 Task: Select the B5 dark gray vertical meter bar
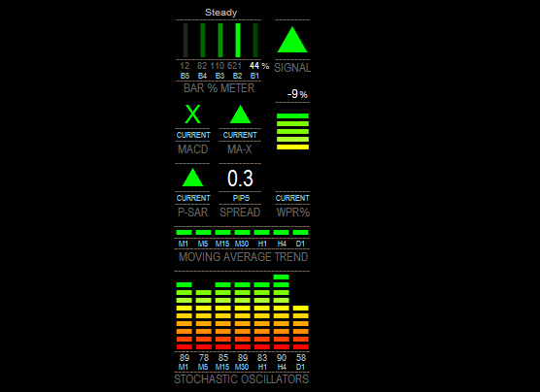[186, 40]
